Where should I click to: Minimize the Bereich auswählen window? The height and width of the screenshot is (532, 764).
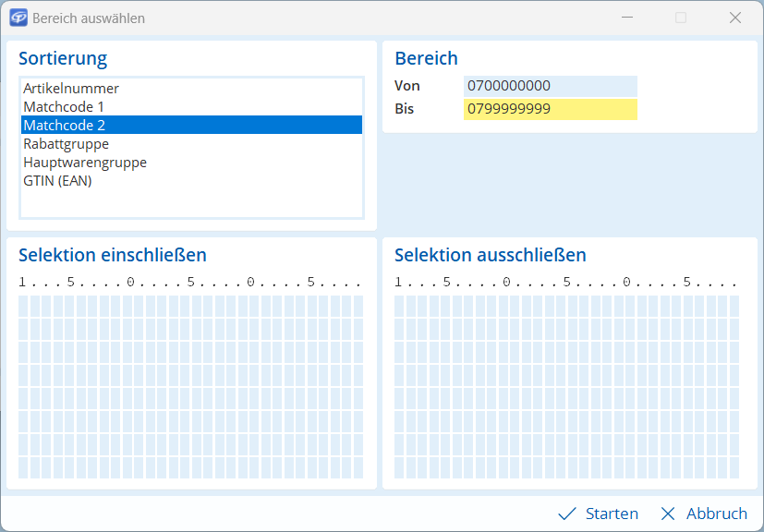(627, 18)
